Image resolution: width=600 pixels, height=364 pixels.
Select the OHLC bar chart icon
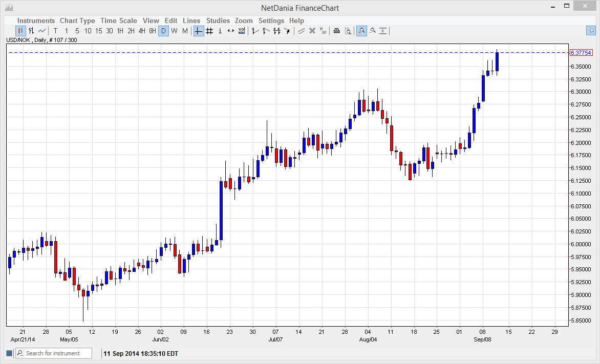tap(30, 31)
